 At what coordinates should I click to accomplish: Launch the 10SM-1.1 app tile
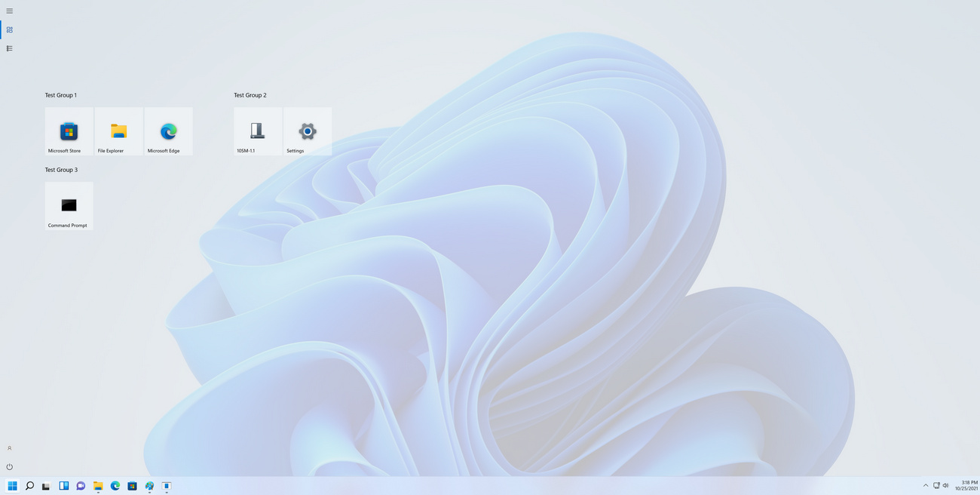[257, 131]
